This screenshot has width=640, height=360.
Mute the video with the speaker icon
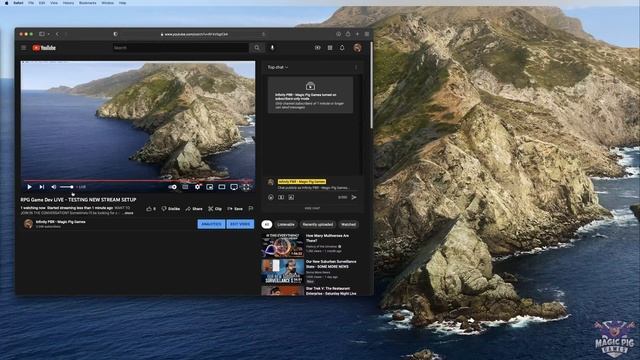point(53,187)
